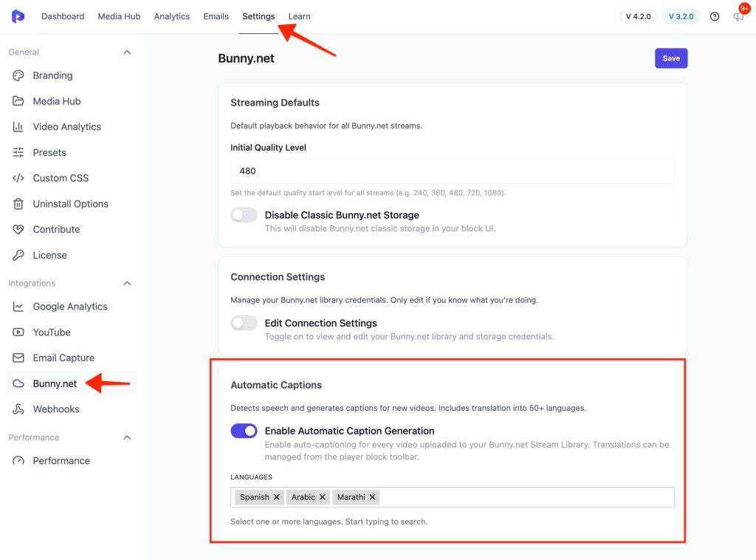Toggle Disable Classic Bunny.net Storage switch
Image resolution: width=756 pixels, height=560 pixels.
244,215
